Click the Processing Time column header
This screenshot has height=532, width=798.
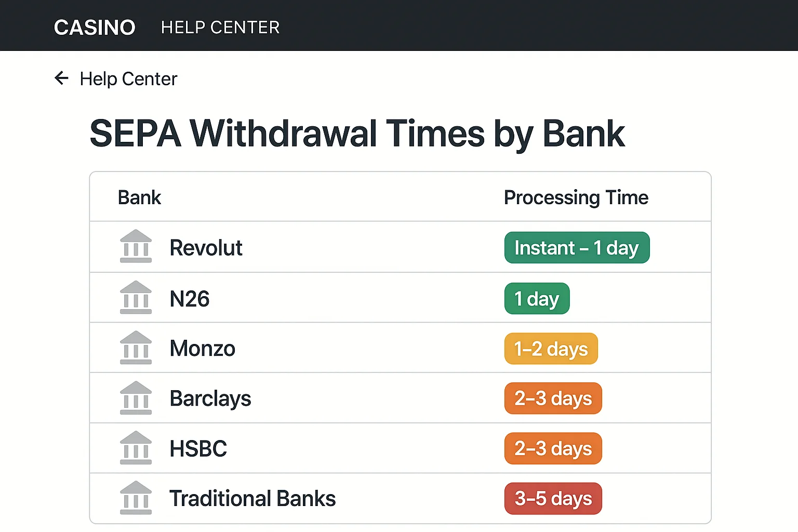(x=576, y=197)
